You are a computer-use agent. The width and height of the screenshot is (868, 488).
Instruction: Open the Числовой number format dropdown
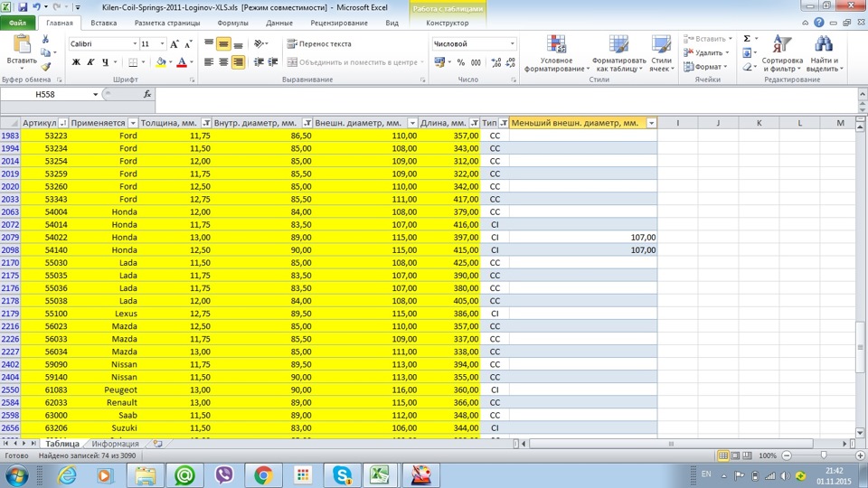(512, 43)
